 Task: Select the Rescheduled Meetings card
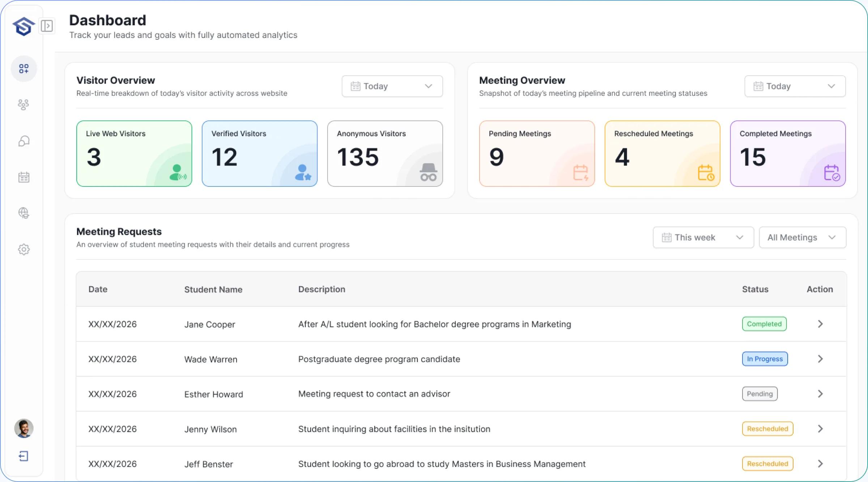click(663, 154)
